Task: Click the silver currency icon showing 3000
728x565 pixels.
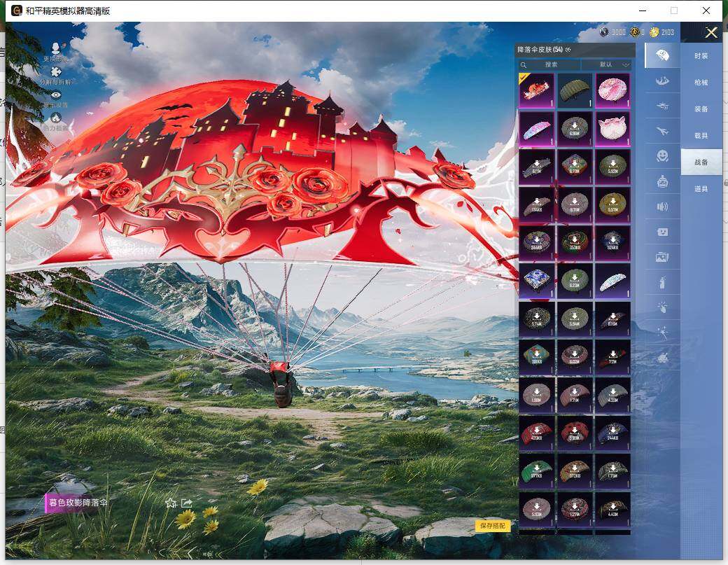Action: point(604,32)
